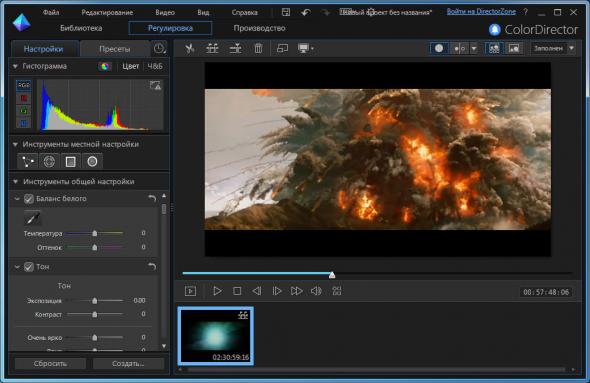This screenshot has height=383, width=590.
Task: Switch histogram to Ч&Б mode
Action: tap(155, 67)
